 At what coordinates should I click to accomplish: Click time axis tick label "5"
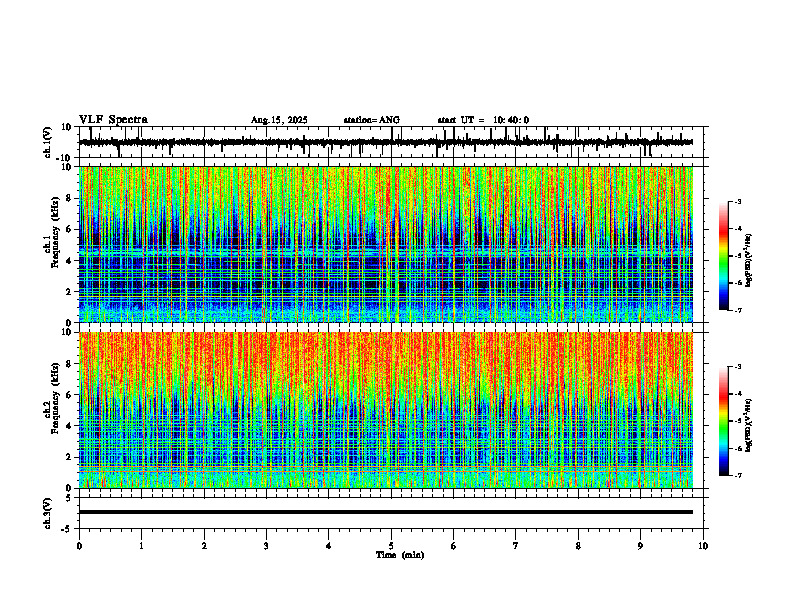[391, 546]
